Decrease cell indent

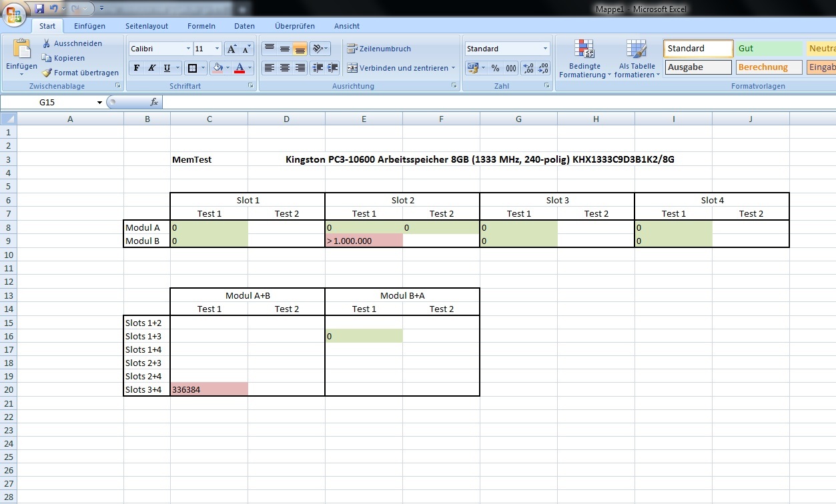(318, 68)
